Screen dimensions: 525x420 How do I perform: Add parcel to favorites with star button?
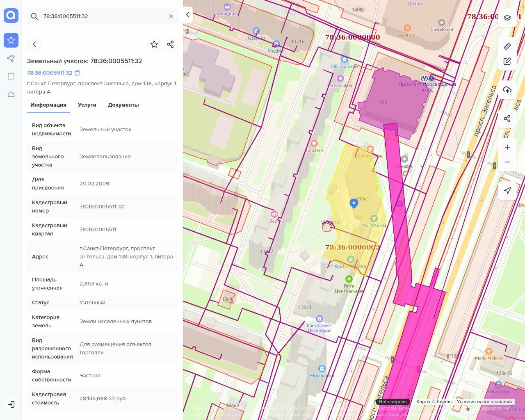(154, 44)
